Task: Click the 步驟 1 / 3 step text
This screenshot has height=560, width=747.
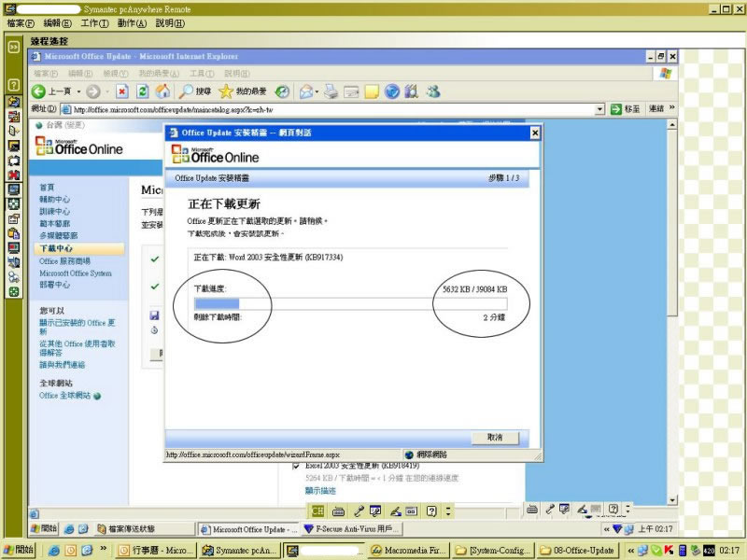Action: (x=503, y=178)
